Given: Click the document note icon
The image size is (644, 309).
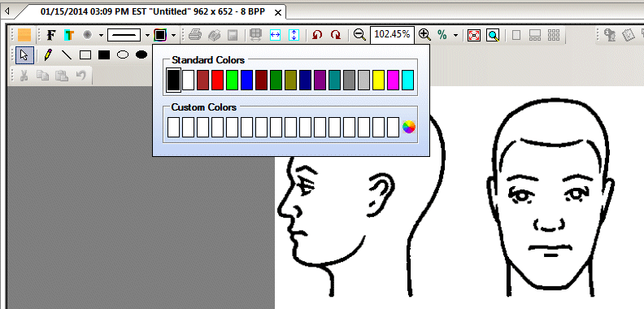Looking at the screenshot, I should [x=629, y=35].
